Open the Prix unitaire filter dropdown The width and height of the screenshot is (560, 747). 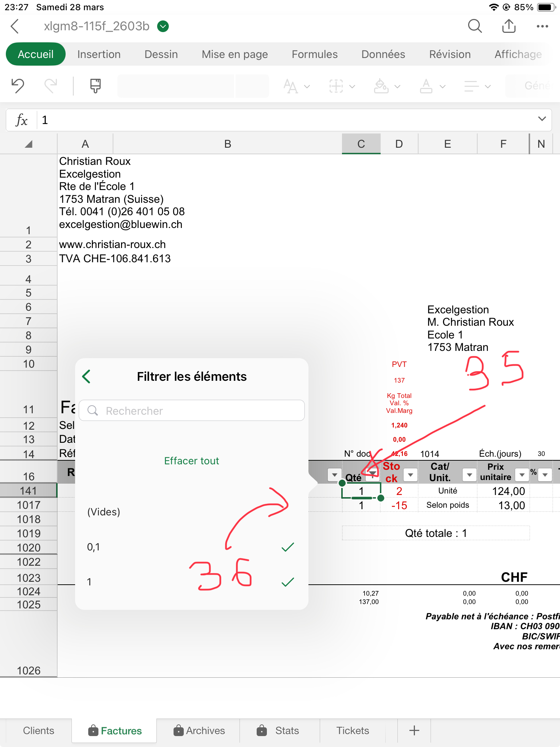coord(522,475)
